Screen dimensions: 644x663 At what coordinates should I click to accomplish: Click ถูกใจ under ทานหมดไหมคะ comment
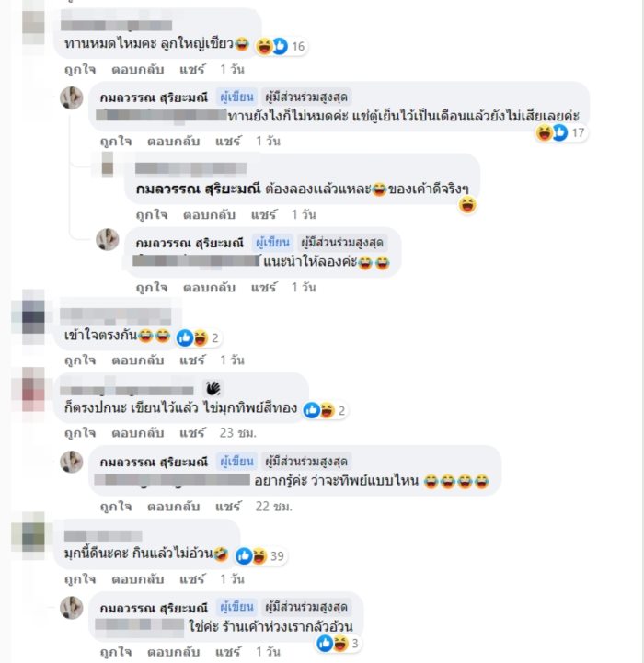click(x=80, y=69)
